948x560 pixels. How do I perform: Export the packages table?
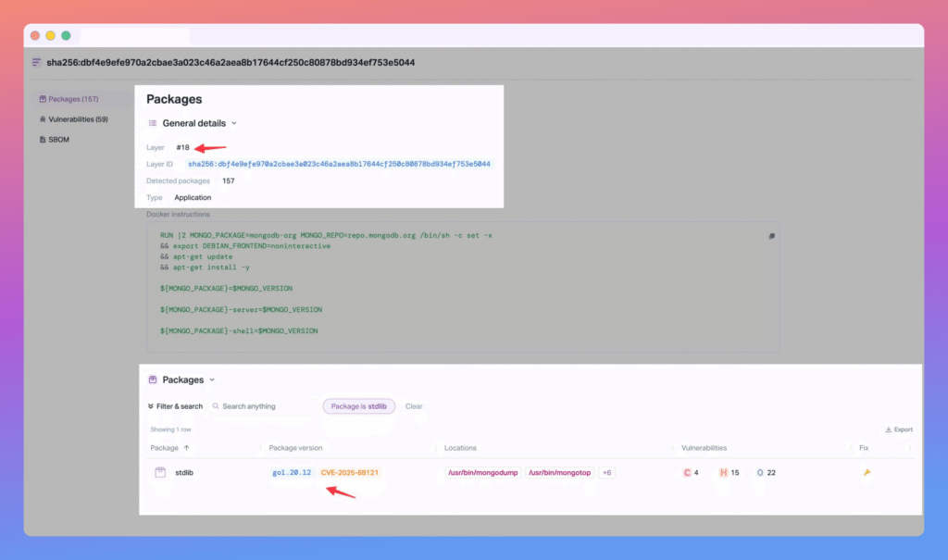899,429
